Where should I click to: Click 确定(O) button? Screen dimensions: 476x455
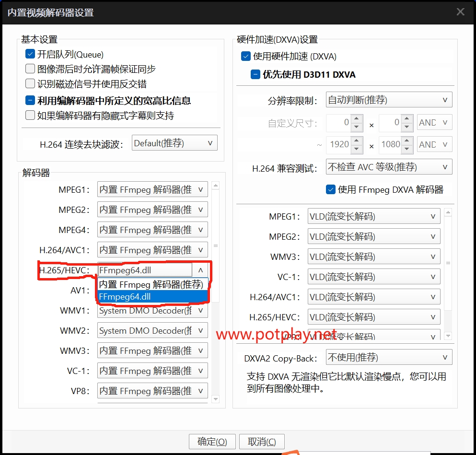point(212,442)
